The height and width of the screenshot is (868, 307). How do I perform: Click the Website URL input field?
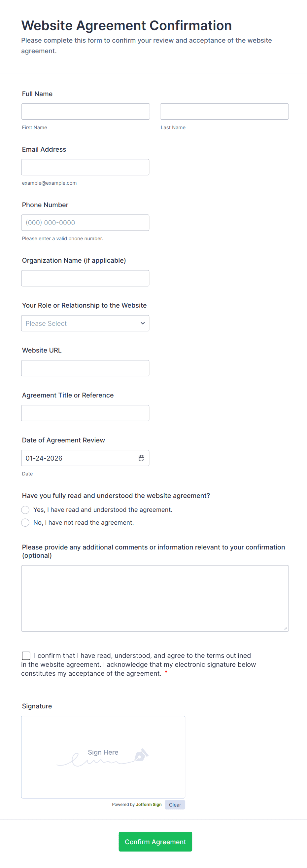tap(85, 368)
